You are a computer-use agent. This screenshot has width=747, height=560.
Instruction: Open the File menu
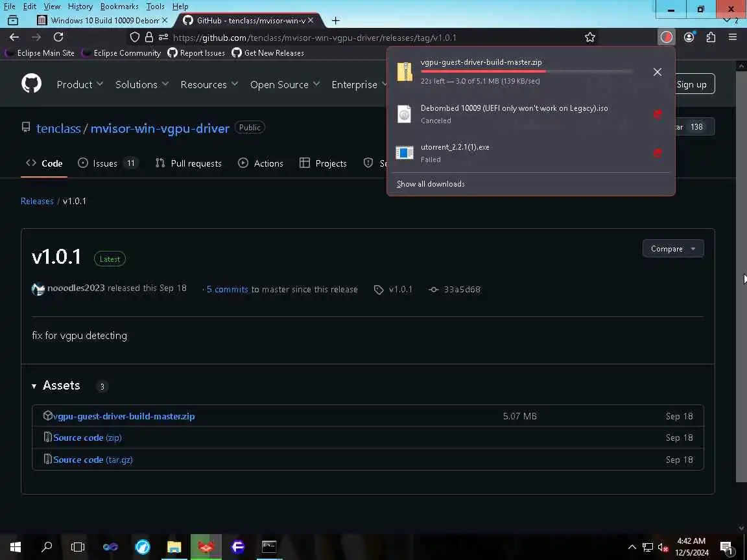pos(10,6)
